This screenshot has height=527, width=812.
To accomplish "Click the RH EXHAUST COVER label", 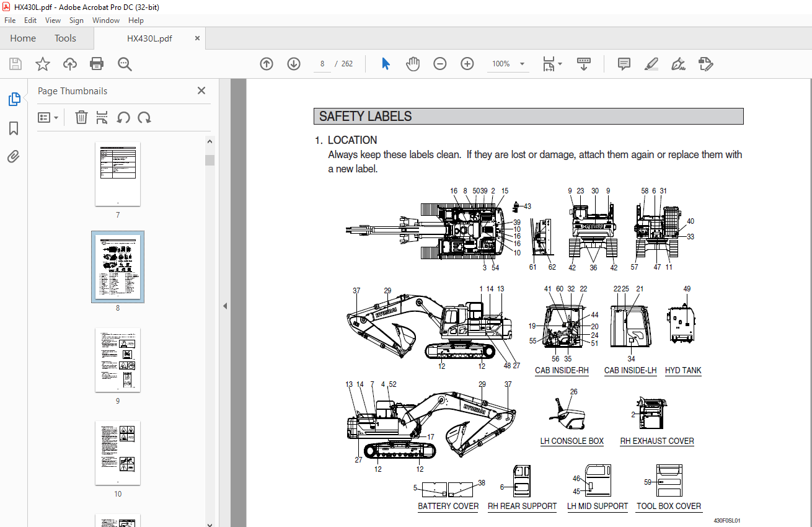I will point(657,441).
